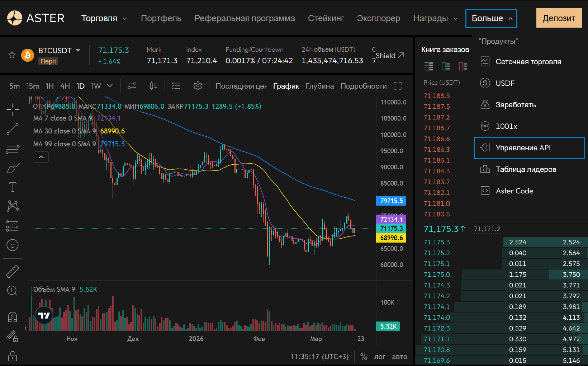Screen dimensions: 588x366
Task: Open Реферальная программа page
Action: (x=245, y=18)
